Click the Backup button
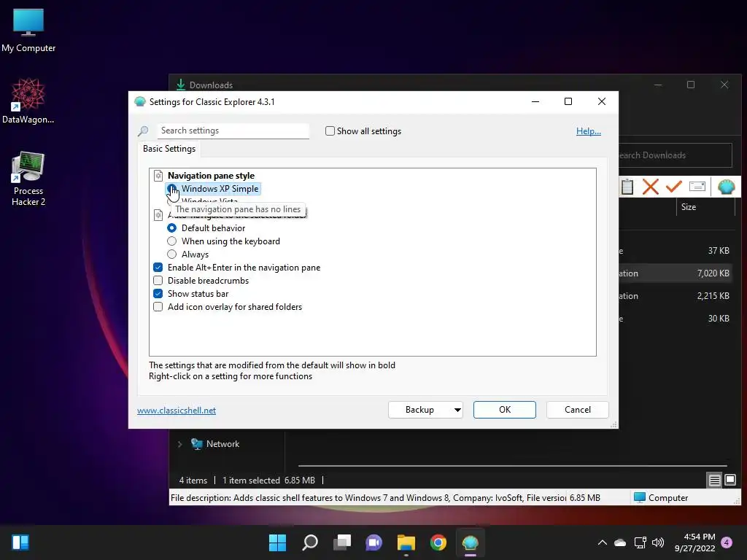This screenshot has height=560, width=747. tap(419, 410)
